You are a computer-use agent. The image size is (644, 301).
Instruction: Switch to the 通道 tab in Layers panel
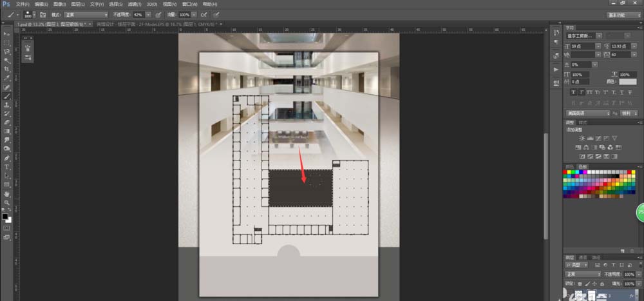(583, 257)
